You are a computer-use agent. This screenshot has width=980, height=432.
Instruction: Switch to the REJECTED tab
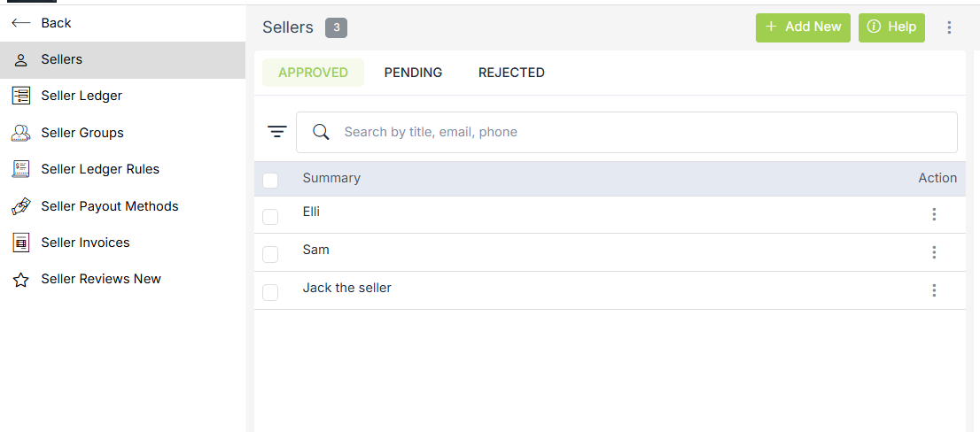(x=511, y=73)
